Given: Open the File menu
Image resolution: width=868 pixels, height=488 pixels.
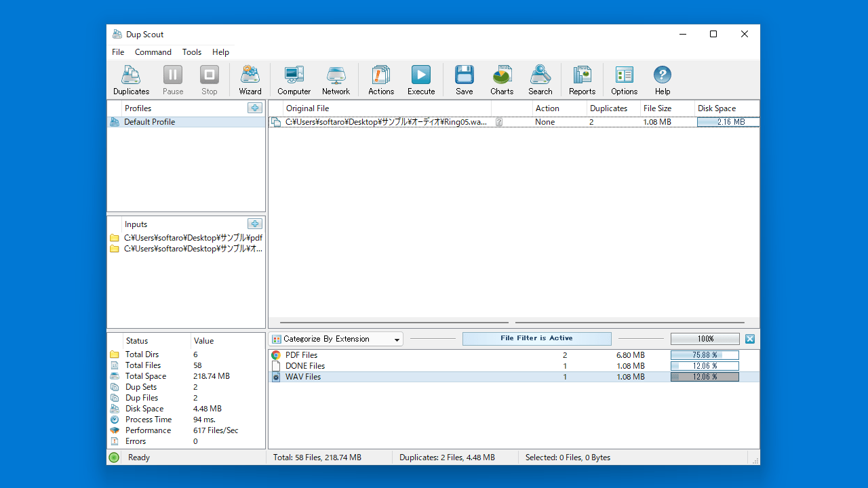Looking at the screenshot, I should click(118, 52).
